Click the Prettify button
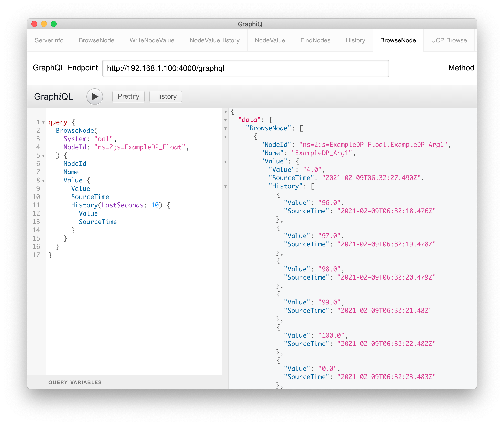The width and height of the screenshot is (504, 425). click(128, 96)
